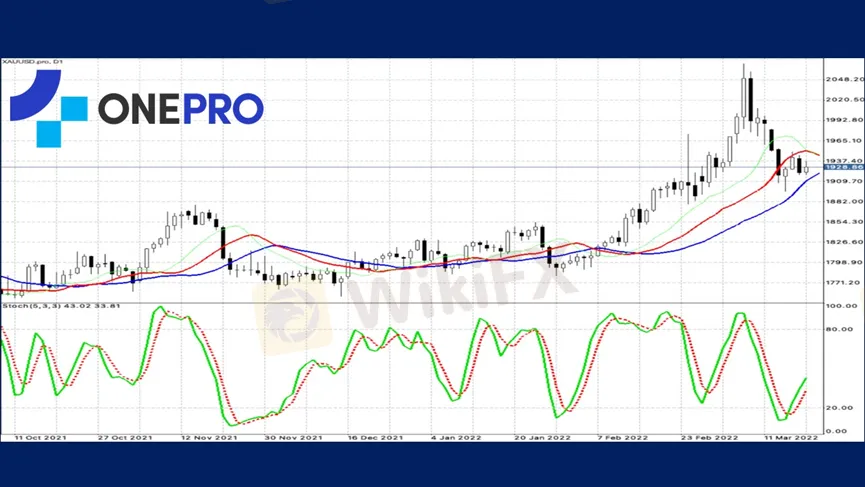Click the 30 Nov 2021 date label

click(293, 437)
